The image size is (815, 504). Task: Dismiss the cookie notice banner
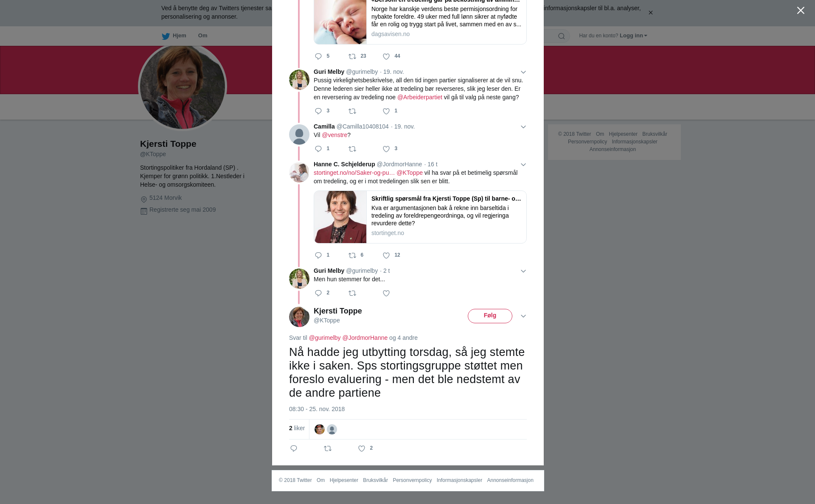click(x=650, y=13)
